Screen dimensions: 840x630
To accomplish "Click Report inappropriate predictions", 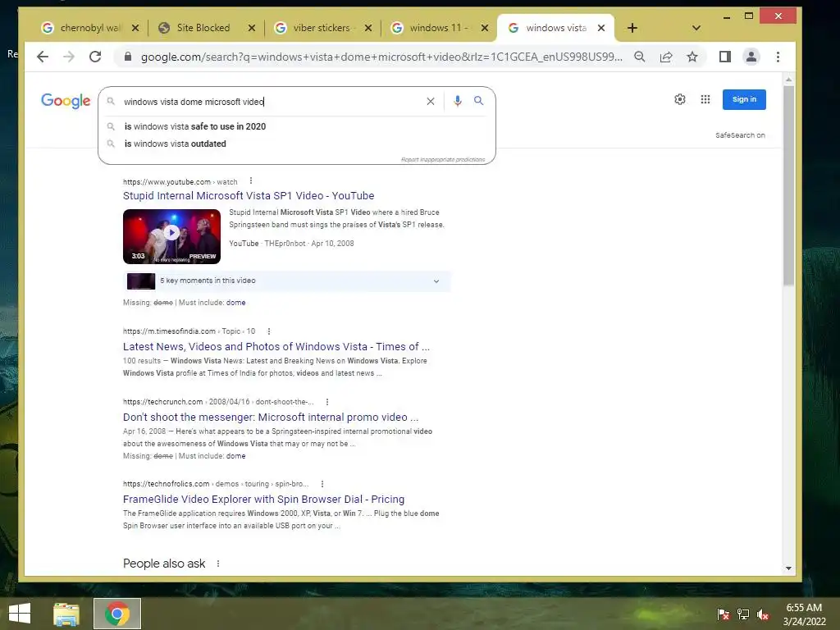I will click(443, 160).
